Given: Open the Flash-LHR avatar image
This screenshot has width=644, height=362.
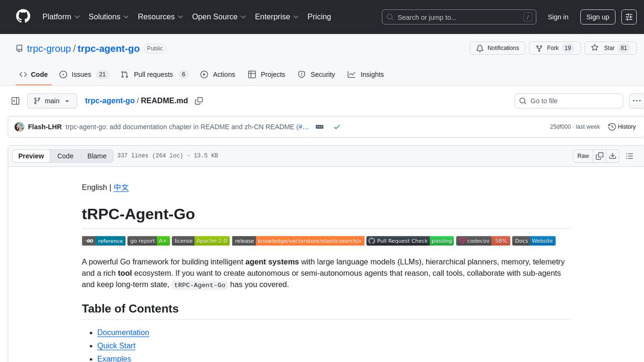Looking at the screenshot, I should [19, 127].
